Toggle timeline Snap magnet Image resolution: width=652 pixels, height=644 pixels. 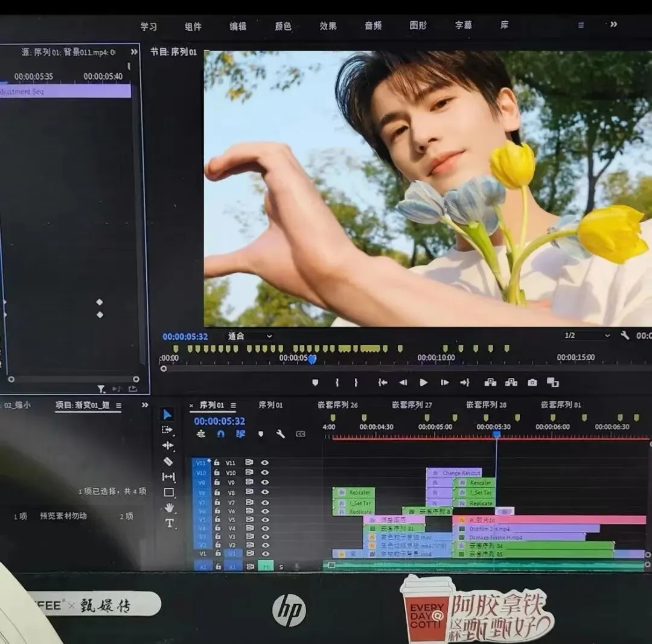221,434
